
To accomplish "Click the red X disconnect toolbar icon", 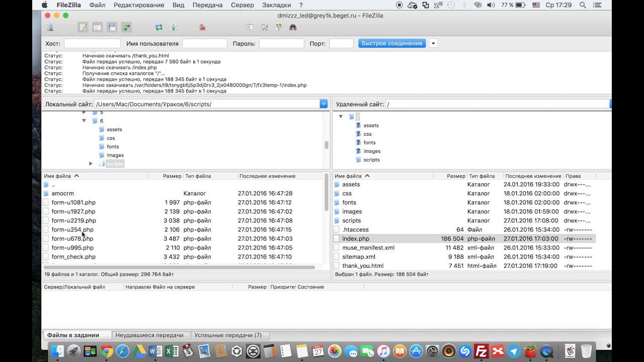I will [202, 28].
